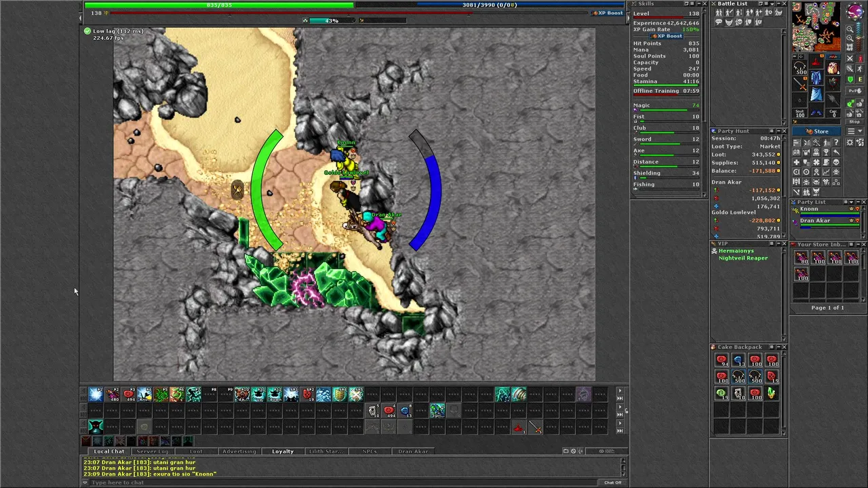Open the main menu dropdown below Stop
Viewport: 868px width, 488px height.
click(855, 131)
